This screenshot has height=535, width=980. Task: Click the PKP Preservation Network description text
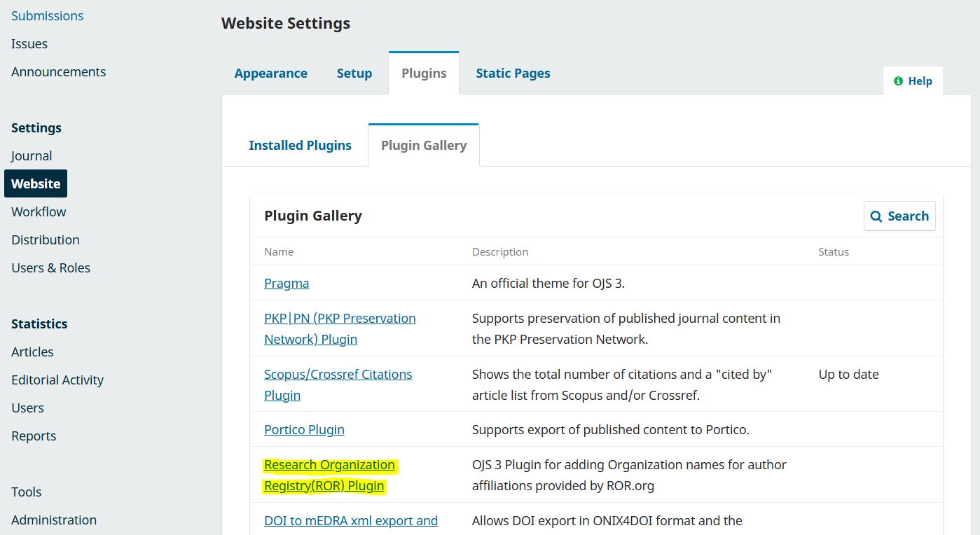point(626,328)
